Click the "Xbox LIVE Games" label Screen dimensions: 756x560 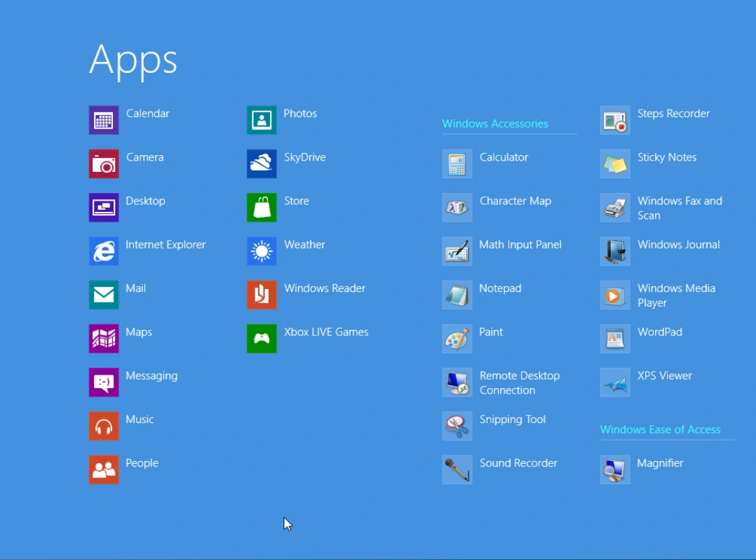pos(326,333)
